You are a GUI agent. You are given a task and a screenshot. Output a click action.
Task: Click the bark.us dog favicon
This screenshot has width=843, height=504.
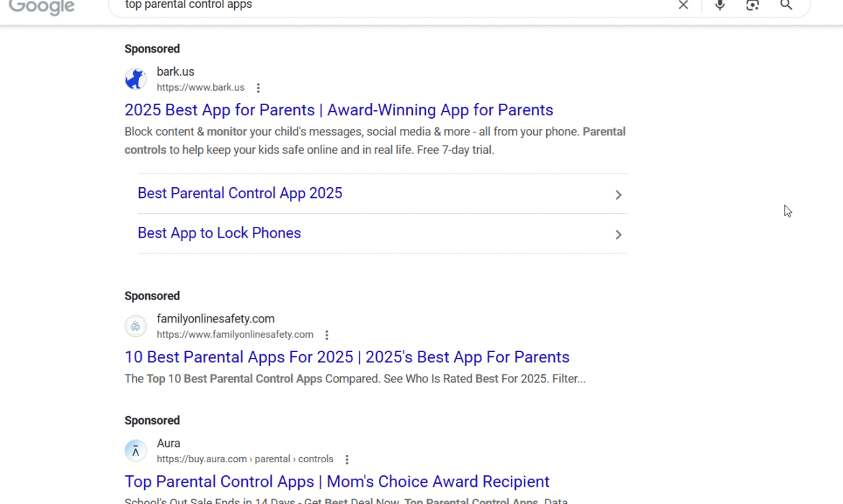tap(135, 79)
